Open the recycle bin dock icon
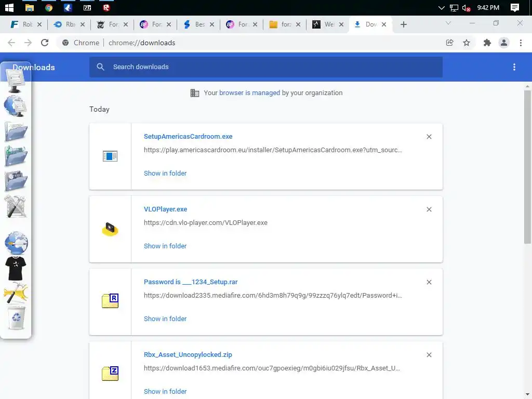532x399 pixels. click(x=16, y=318)
